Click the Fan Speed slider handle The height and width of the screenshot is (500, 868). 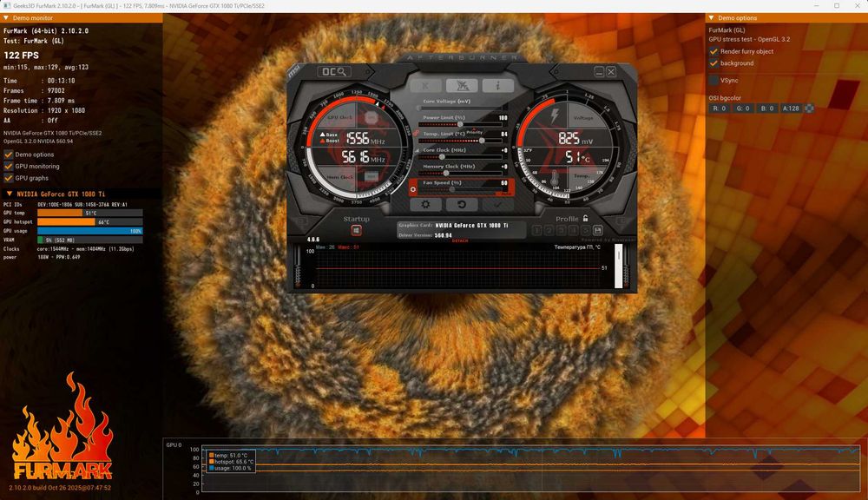point(452,189)
